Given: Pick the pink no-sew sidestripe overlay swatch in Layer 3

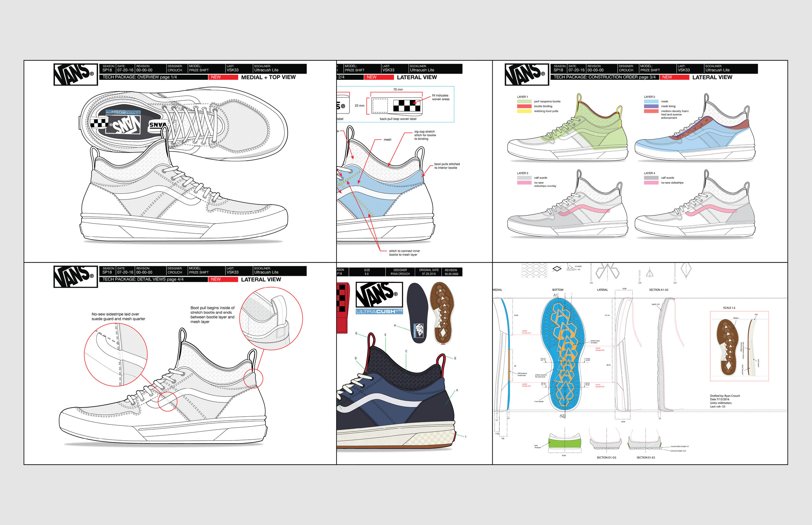Looking at the screenshot, I should tap(524, 183).
